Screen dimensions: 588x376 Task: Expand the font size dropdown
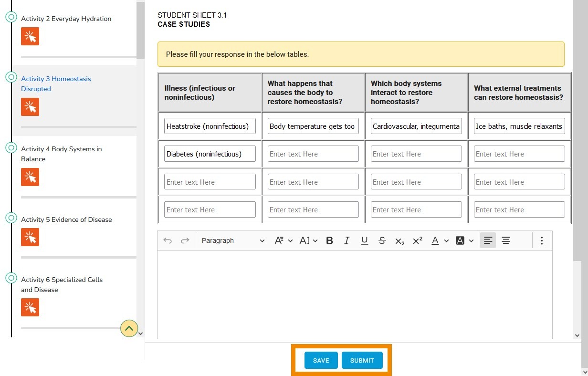308,240
